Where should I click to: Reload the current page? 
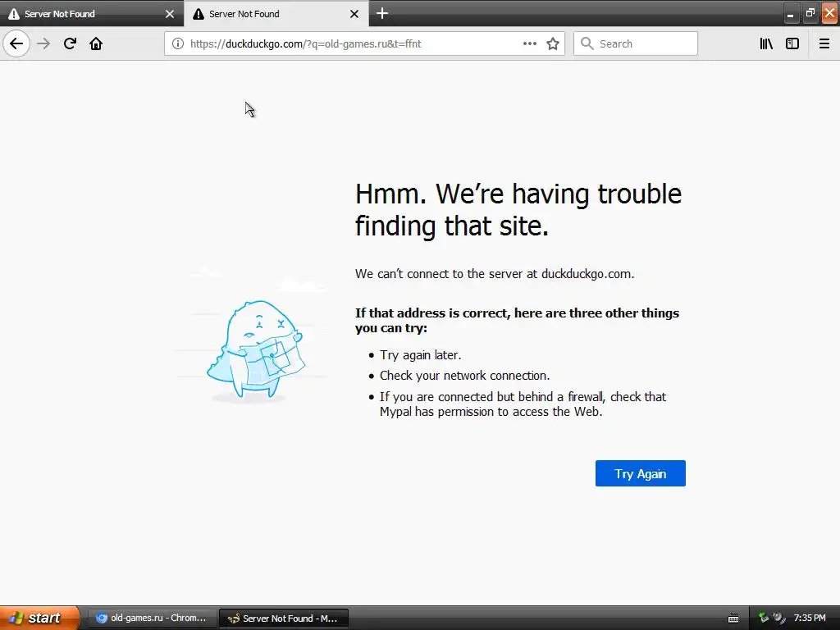point(70,43)
